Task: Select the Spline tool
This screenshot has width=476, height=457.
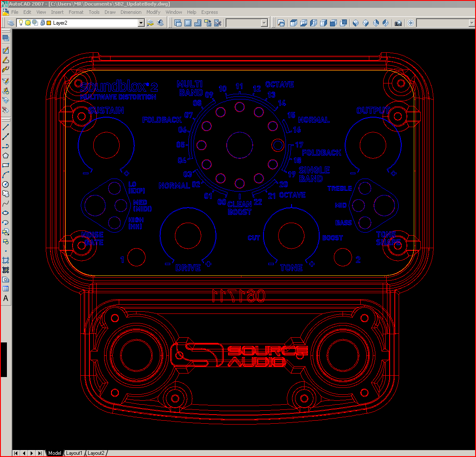Action: click(x=6, y=203)
